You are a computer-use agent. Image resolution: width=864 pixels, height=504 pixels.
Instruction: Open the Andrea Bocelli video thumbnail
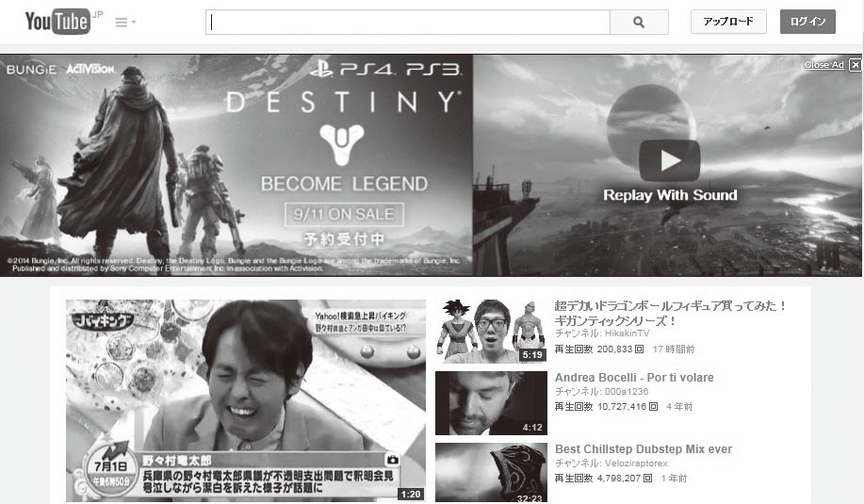[491, 403]
